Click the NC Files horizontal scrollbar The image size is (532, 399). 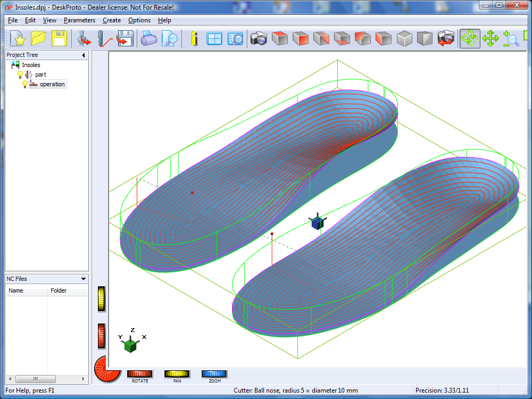[x=36, y=379]
